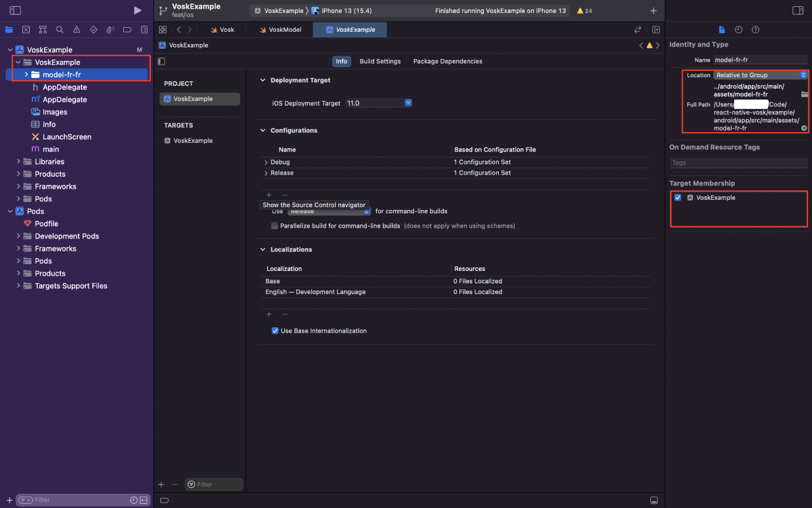The image size is (812, 508).
Task: Open the Debug navigator
Action: [110, 30]
